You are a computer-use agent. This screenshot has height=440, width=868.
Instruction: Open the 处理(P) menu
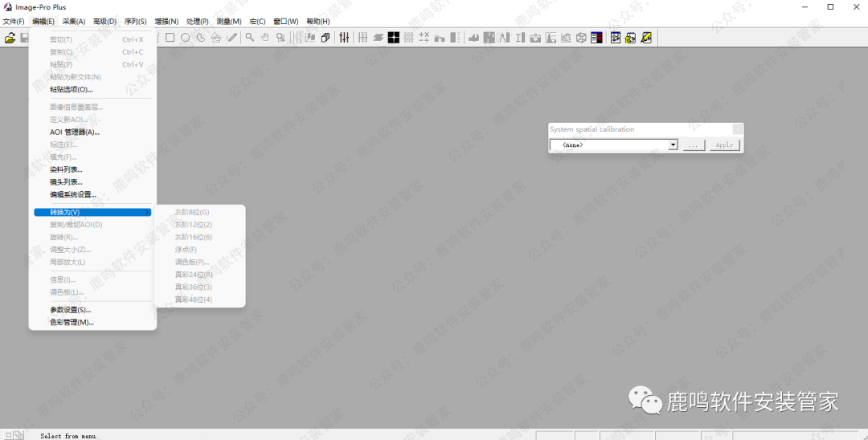(198, 21)
